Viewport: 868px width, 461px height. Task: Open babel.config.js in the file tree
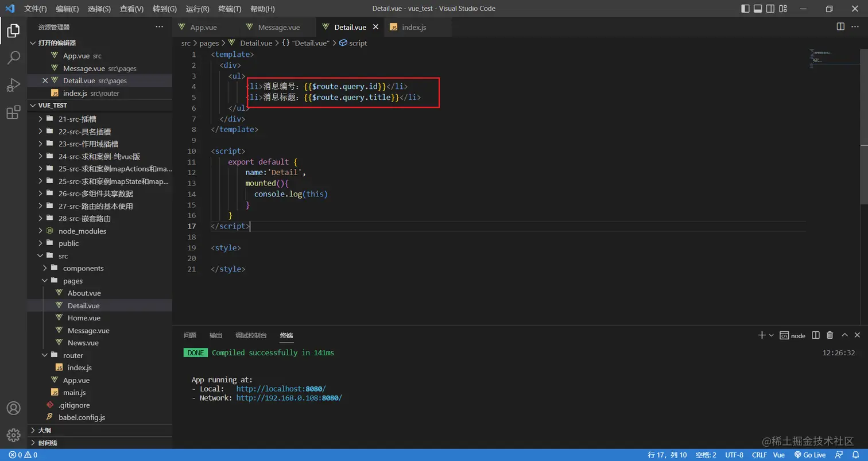coord(100,417)
